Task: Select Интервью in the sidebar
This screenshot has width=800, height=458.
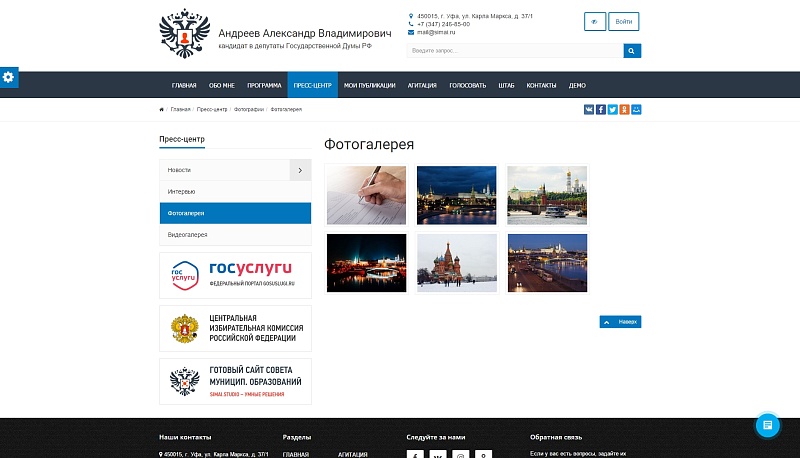Action: pos(235,192)
